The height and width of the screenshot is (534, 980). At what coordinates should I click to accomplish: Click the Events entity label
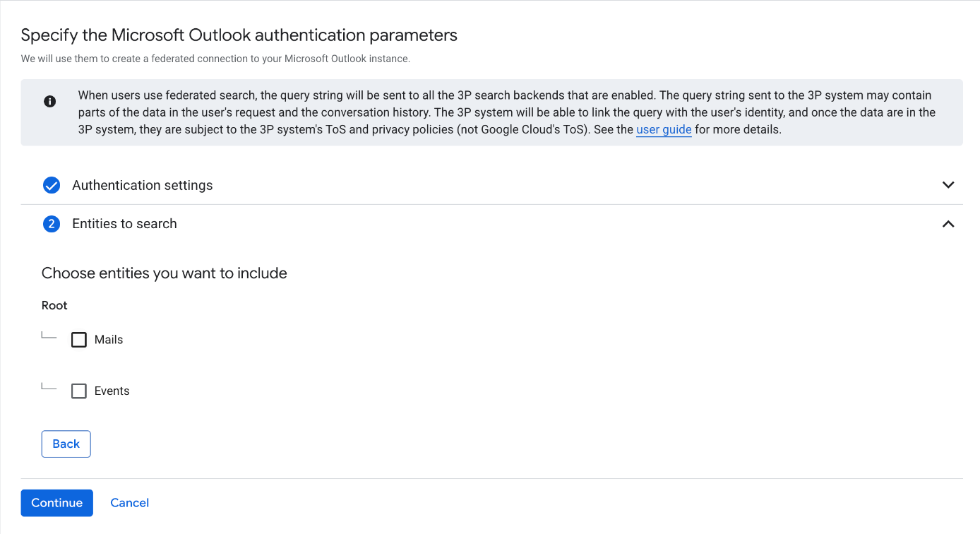112,391
